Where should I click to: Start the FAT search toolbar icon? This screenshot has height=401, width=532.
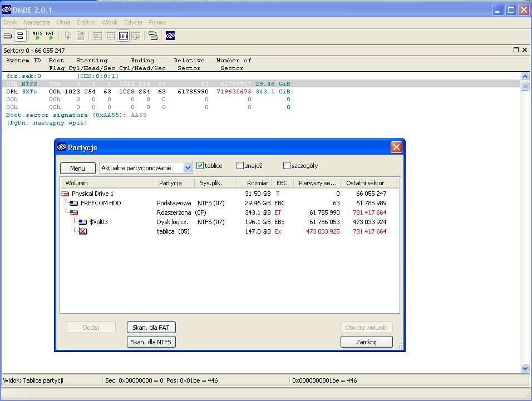50,36
